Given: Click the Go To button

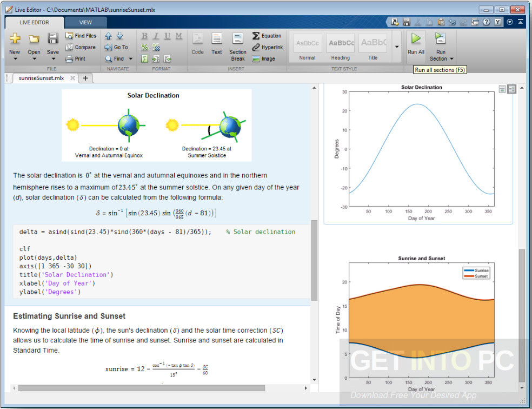Looking at the screenshot, I should [x=116, y=47].
